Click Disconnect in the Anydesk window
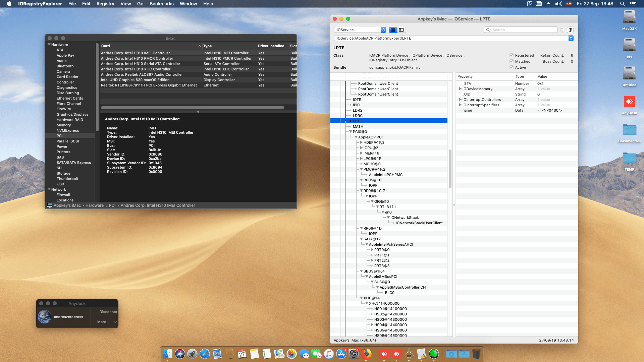This screenshot has width=644, height=362. 108,312
